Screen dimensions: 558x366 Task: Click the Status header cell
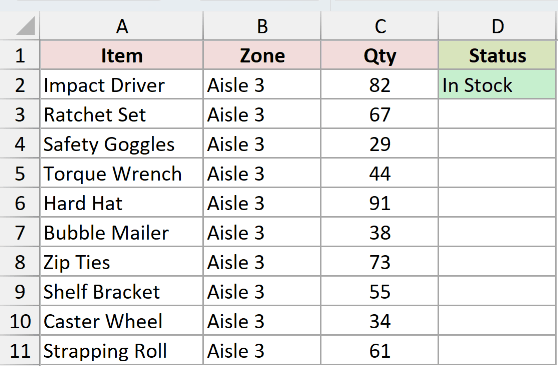click(497, 55)
